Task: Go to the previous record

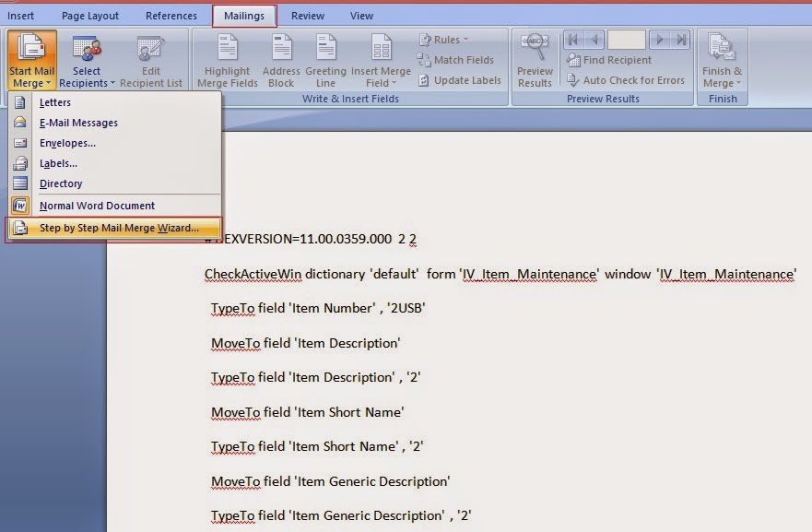Action: coord(595,40)
